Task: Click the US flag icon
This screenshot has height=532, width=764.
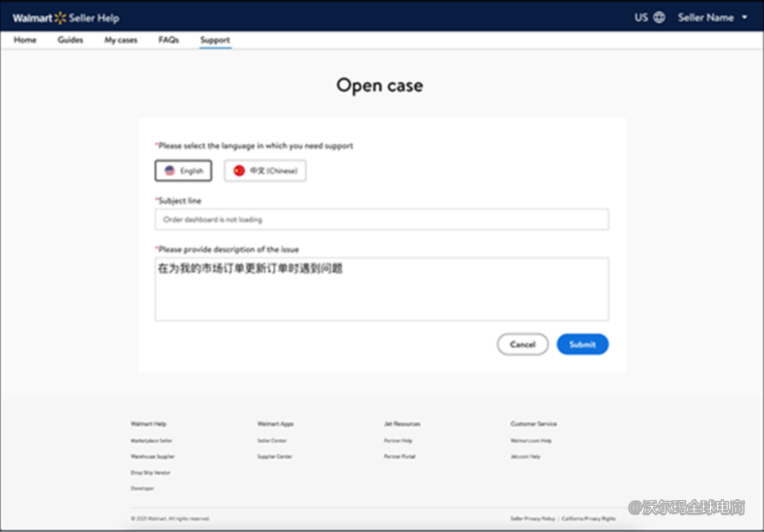Action: [x=169, y=171]
